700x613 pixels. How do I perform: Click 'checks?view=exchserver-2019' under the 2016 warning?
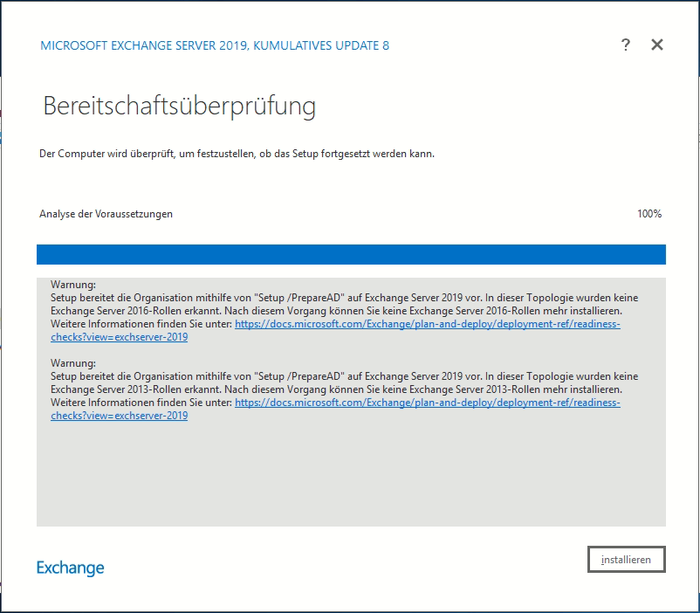pyautogui.click(x=119, y=337)
